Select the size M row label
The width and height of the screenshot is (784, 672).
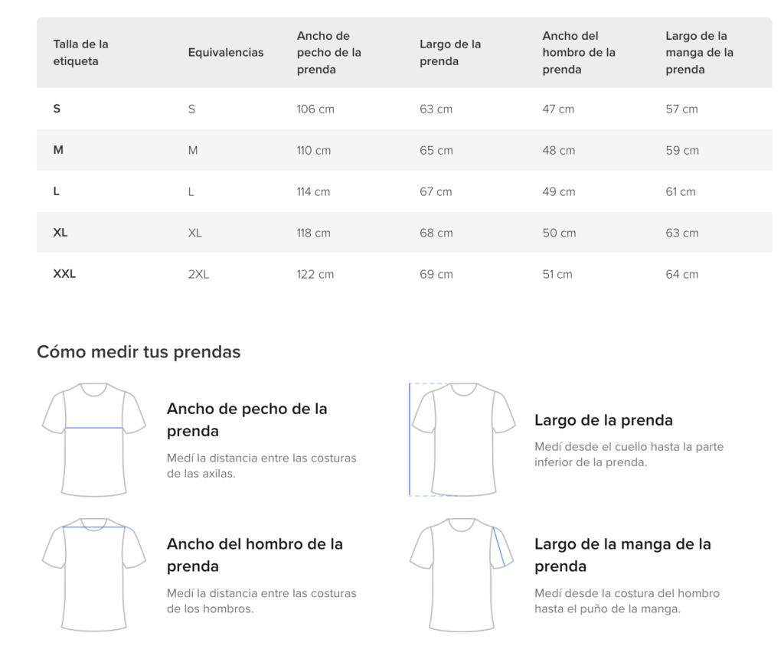[58, 150]
